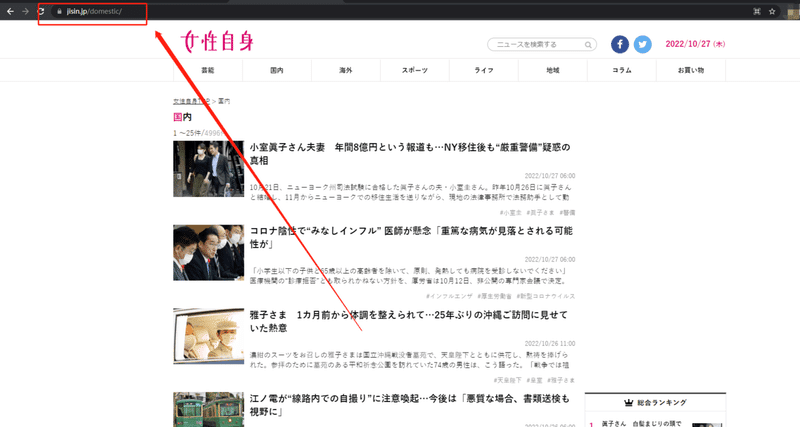800x427 pixels.
Task: Reload the page with the refresh icon
Action: coord(41,11)
